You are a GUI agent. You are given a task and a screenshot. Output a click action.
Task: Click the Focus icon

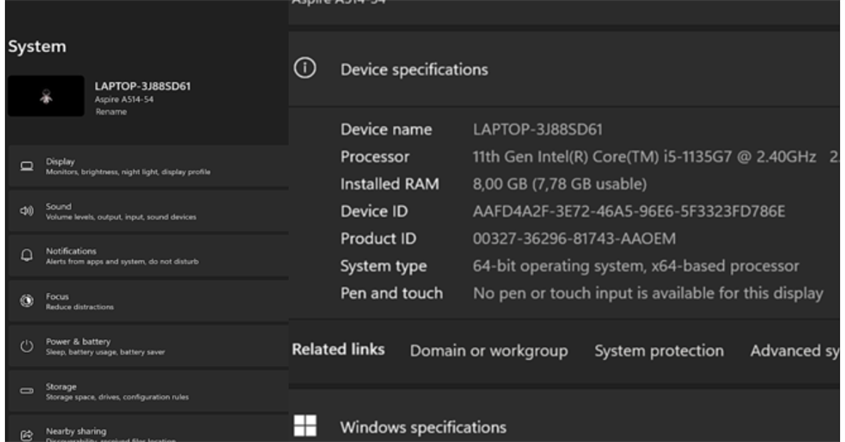coord(27,301)
